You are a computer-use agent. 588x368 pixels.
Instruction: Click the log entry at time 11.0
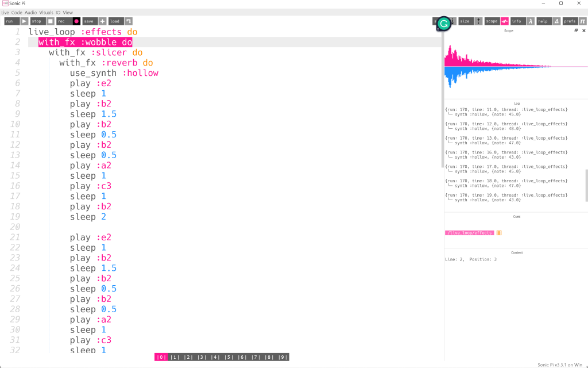506,112
